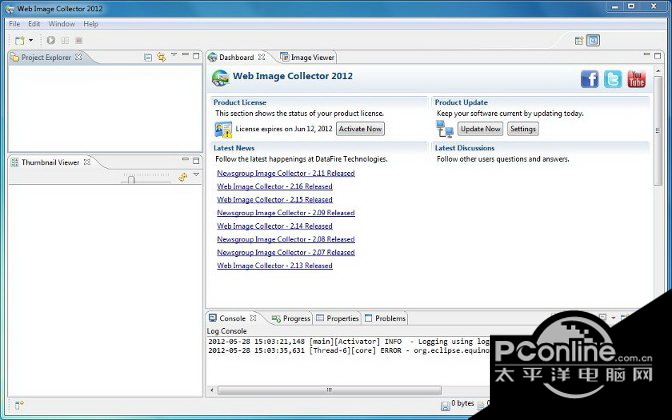
Task: Open the Help menu
Action: 90,24
